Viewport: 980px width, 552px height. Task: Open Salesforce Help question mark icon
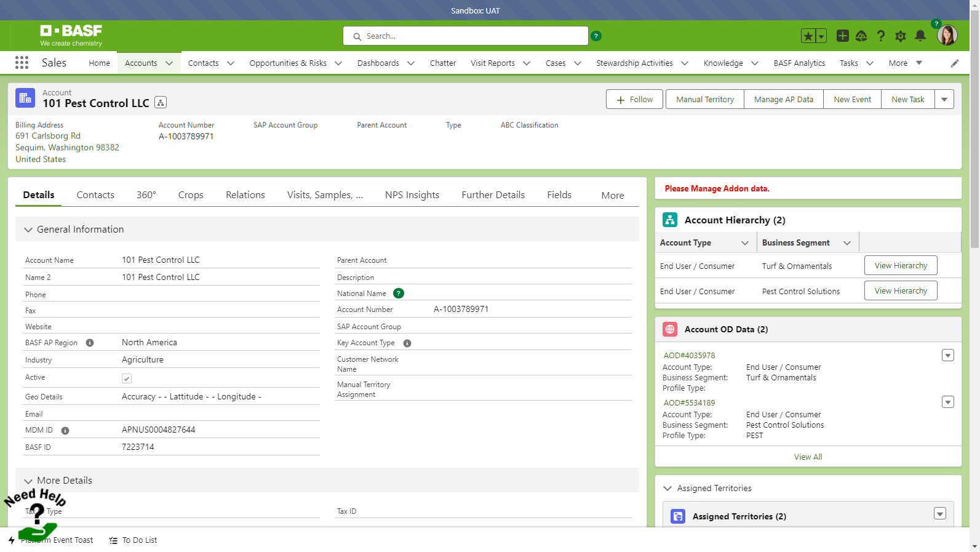881,36
